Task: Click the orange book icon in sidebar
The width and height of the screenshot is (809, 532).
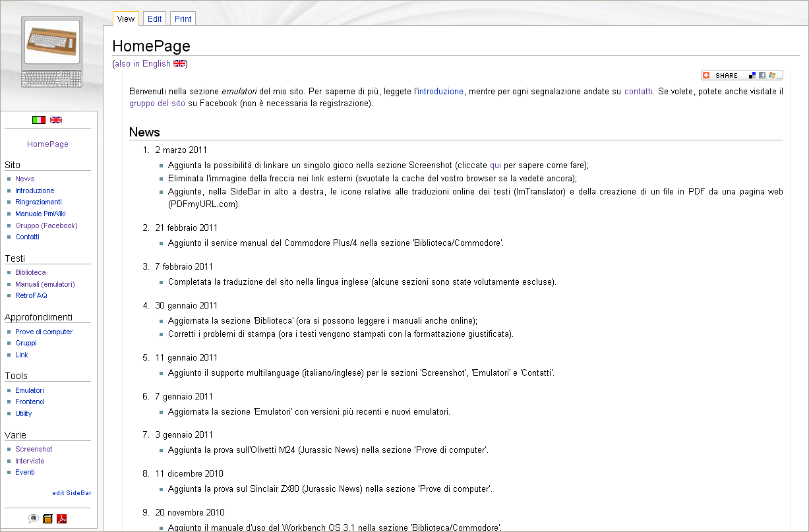Action: (47, 519)
